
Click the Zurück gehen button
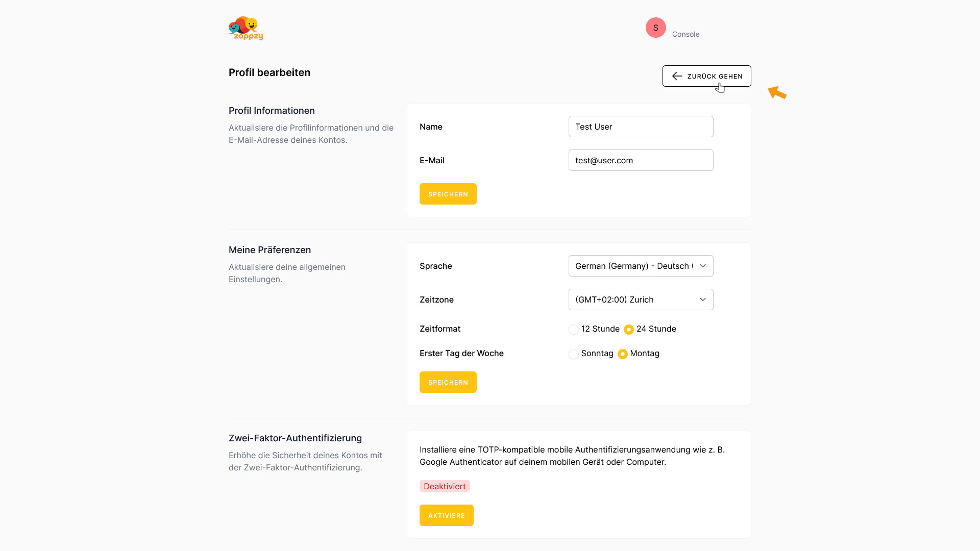point(706,76)
